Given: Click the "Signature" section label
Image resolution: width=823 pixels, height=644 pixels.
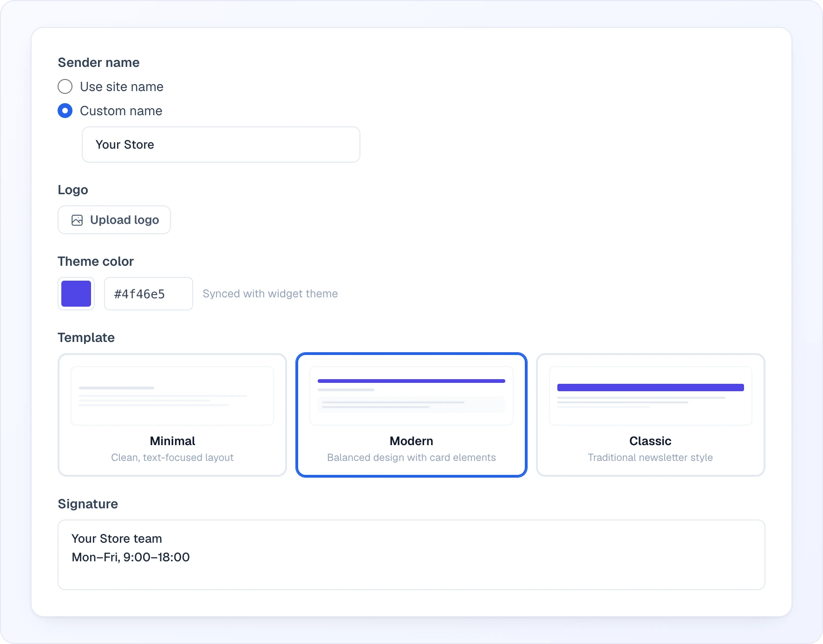Looking at the screenshot, I should click(x=88, y=504).
